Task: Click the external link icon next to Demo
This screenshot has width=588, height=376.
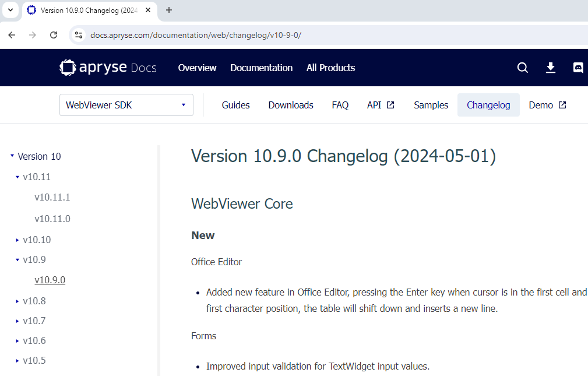Action: [562, 105]
